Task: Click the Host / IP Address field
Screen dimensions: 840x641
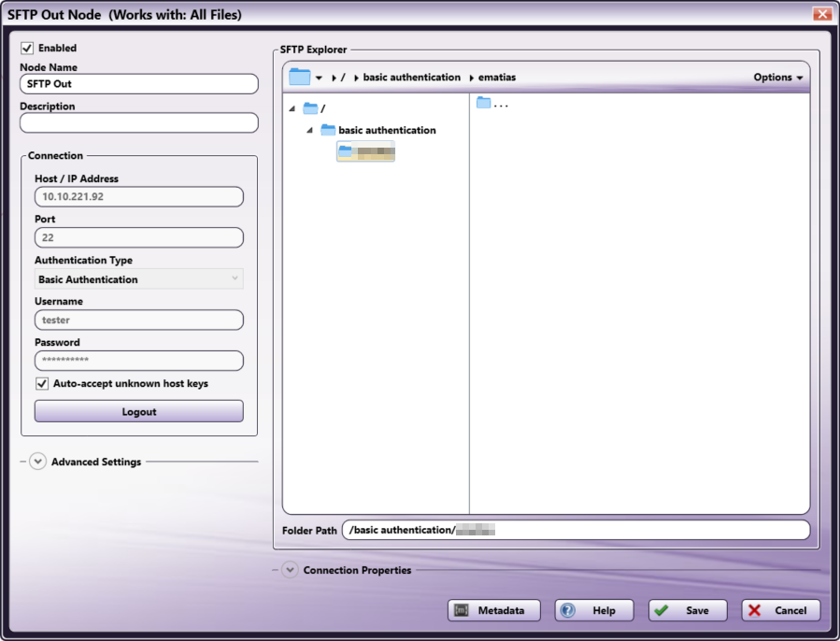Action: click(x=138, y=197)
